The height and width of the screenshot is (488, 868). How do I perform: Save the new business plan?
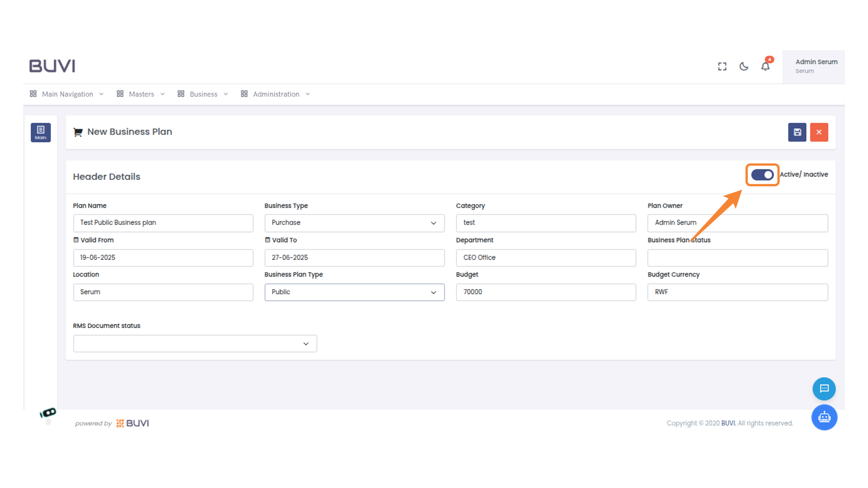click(797, 132)
